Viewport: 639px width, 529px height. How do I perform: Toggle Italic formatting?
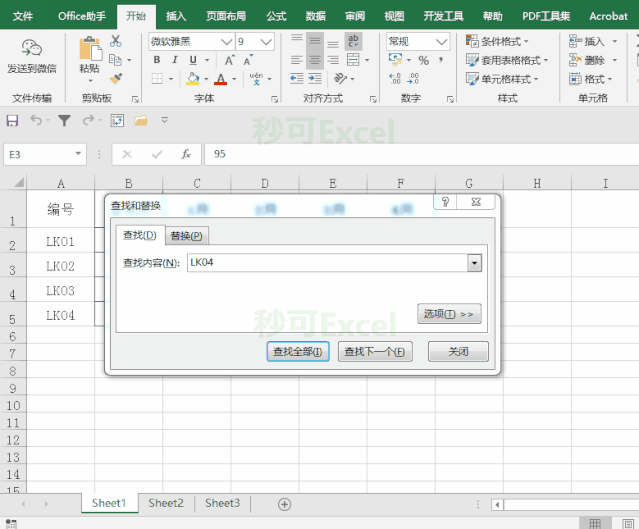(x=175, y=60)
